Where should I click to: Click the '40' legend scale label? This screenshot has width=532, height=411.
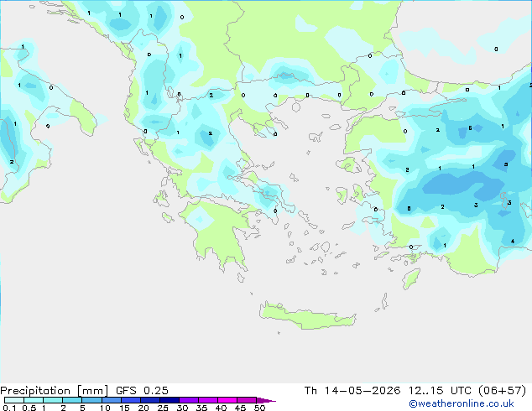pos(221,408)
